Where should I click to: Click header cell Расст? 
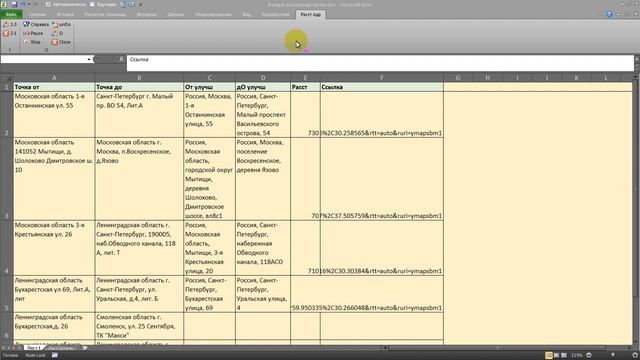[305, 87]
